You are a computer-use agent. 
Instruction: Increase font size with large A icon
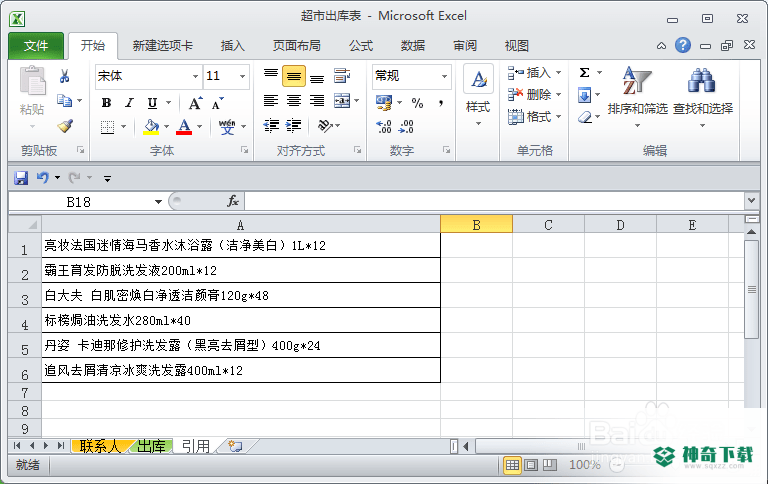(x=195, y=103)
